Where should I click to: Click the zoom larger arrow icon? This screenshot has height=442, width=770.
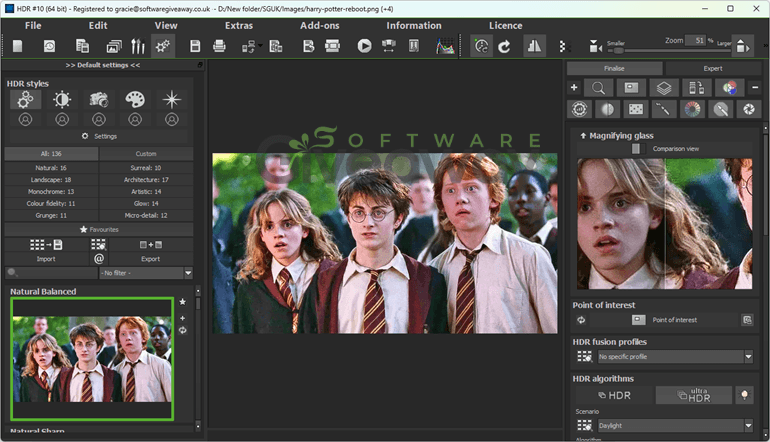pyautogui.click(x=741, y=46)
